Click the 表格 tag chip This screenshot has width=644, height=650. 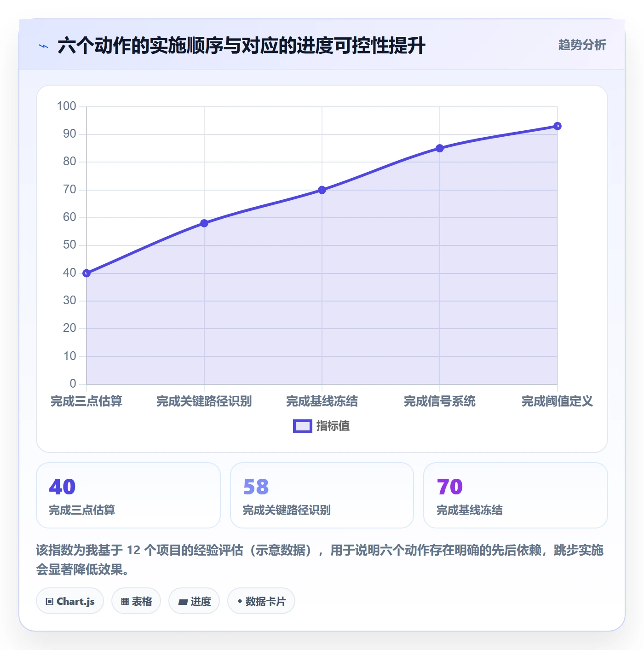pyautogui.click(x=136, y=601)
